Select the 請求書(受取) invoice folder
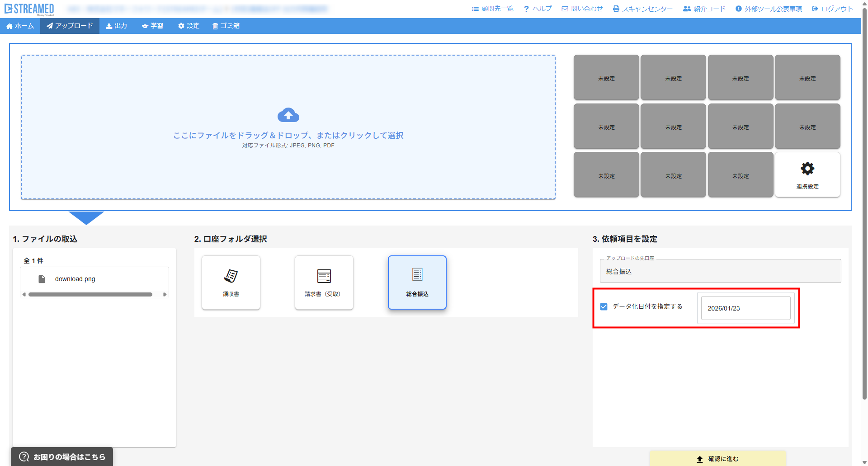 pyautogui.click(x=324, y=282)
